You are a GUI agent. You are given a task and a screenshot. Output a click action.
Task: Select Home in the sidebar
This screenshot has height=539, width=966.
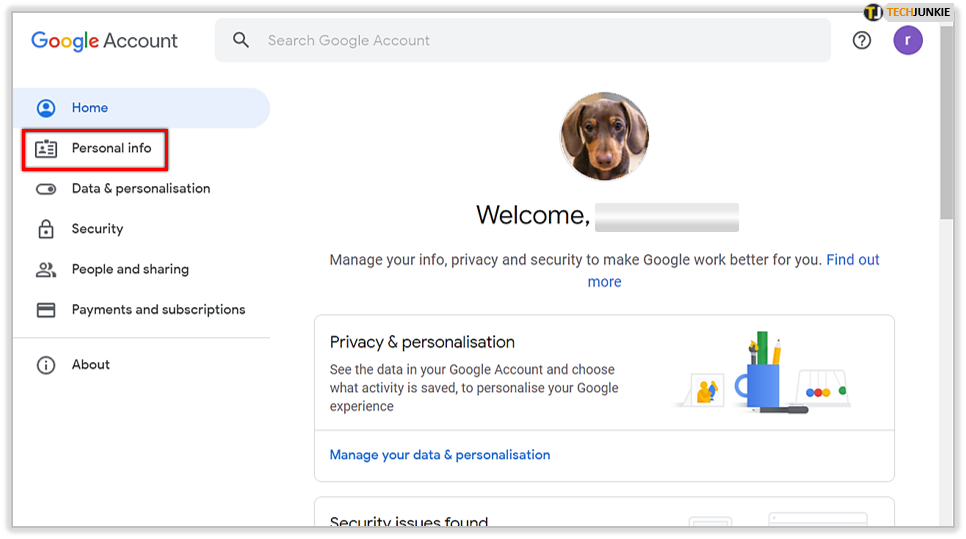click(141, 108)
